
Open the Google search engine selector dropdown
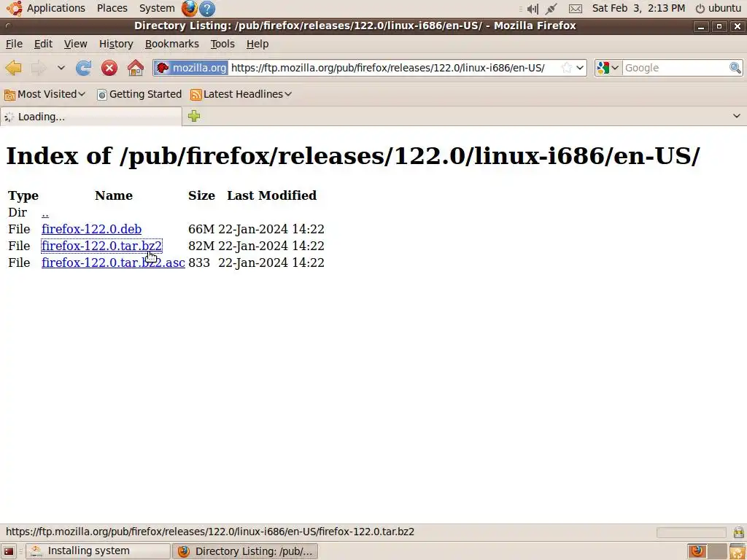pos(608,68)
